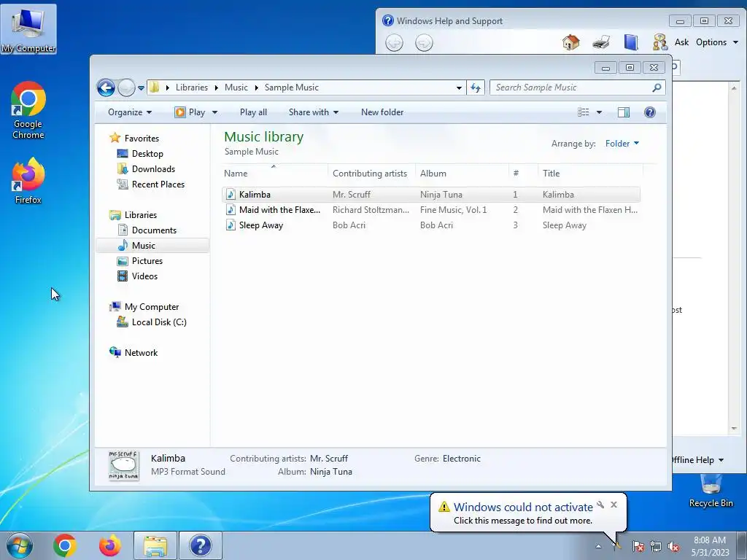Click the folder icon in address bar

(155, 87)
